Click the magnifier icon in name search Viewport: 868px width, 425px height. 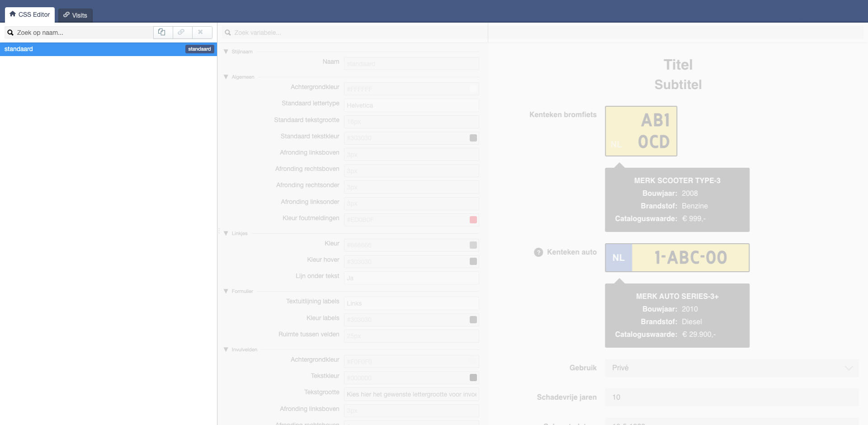10,33
